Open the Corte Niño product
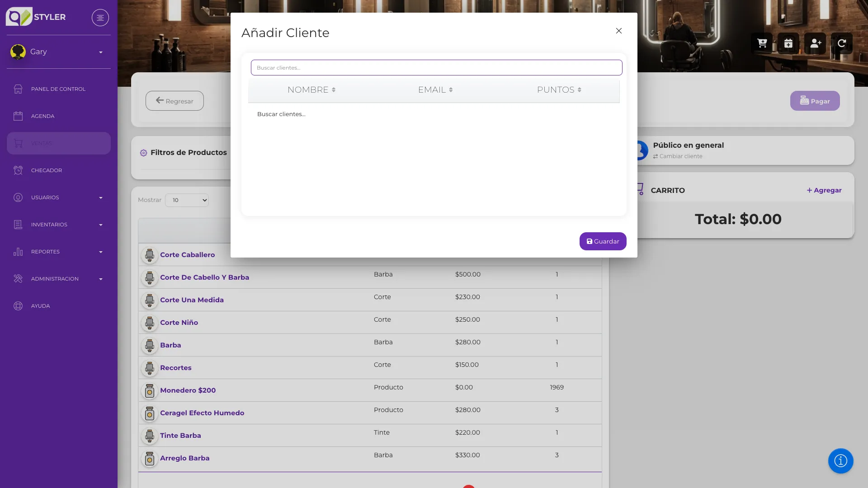 (179, 323)
